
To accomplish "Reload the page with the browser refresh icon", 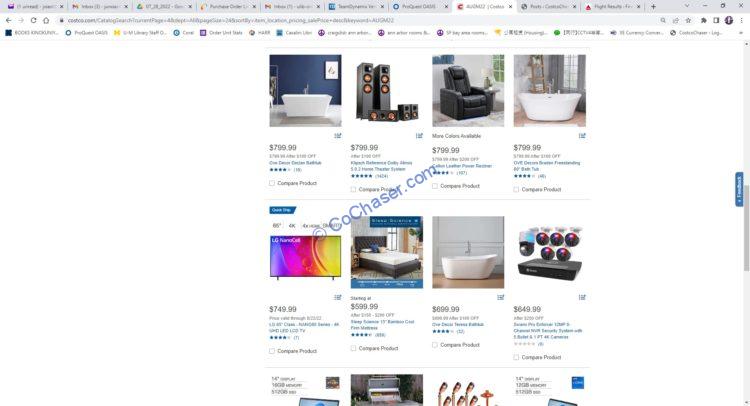I will click(x=33, y=21).
